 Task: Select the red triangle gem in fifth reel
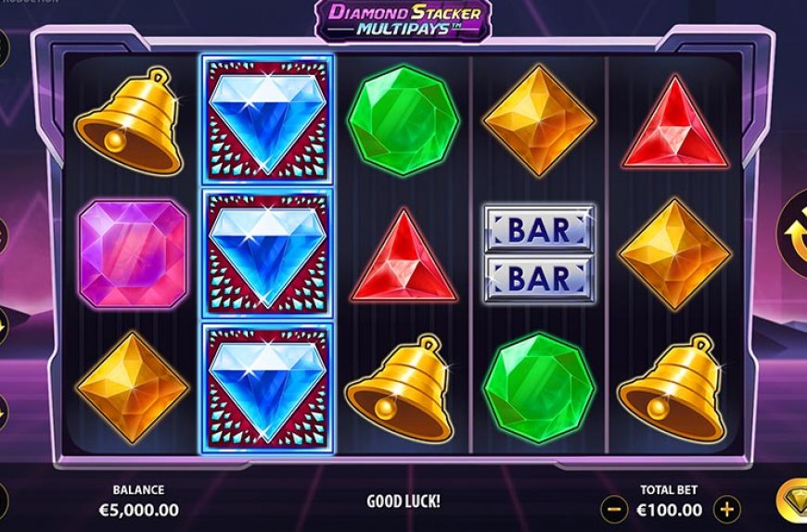tap(674, 123)
